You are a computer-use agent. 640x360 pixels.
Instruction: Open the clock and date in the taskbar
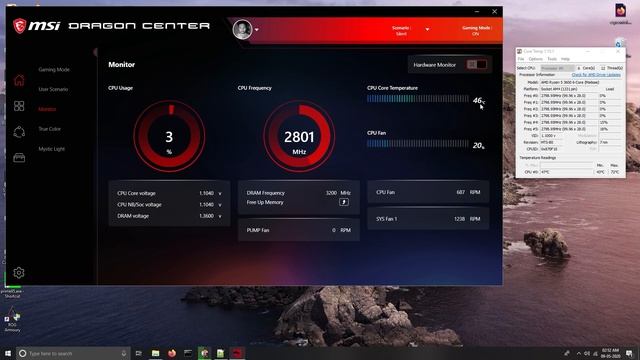pos(610,353)
